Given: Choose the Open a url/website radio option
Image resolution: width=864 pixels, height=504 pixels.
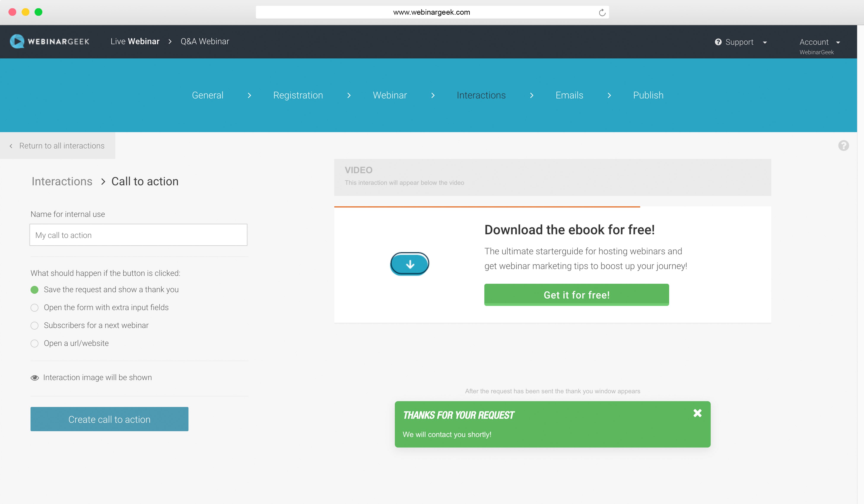Looking at the screenshot, I should [x=34, y=343].
